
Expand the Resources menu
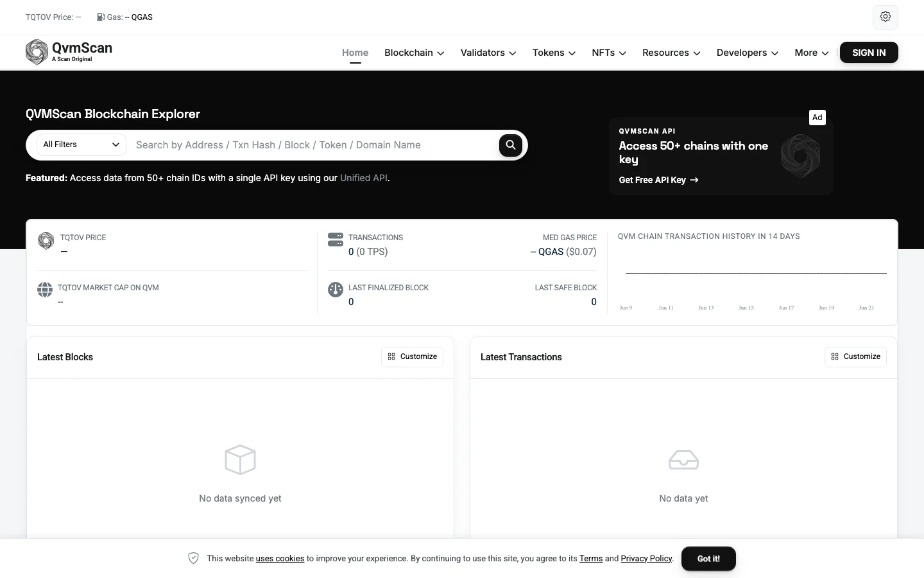671,53
